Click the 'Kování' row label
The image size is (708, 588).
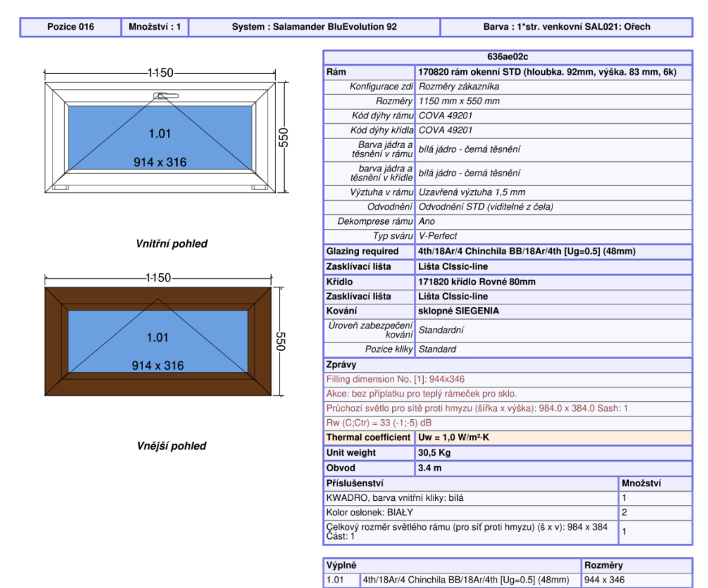tap(342, 311)
